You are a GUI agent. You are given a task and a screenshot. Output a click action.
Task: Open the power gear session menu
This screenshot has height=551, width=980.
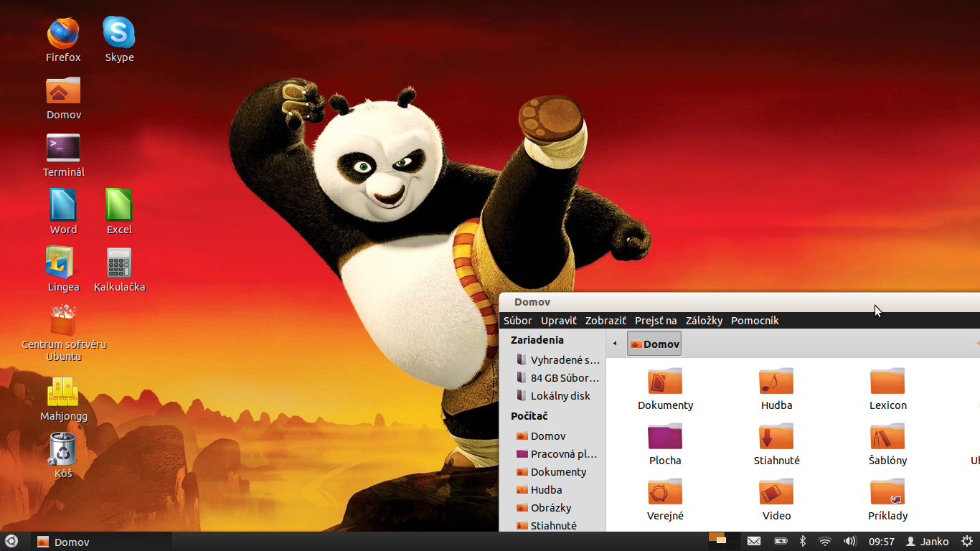(x=966, y=541)
